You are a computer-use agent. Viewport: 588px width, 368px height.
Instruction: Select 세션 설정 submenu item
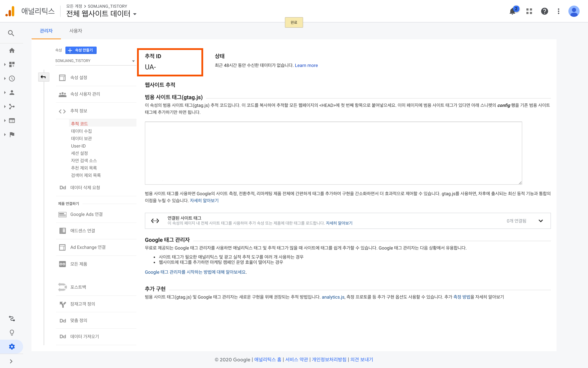click(x=79, y=153)
